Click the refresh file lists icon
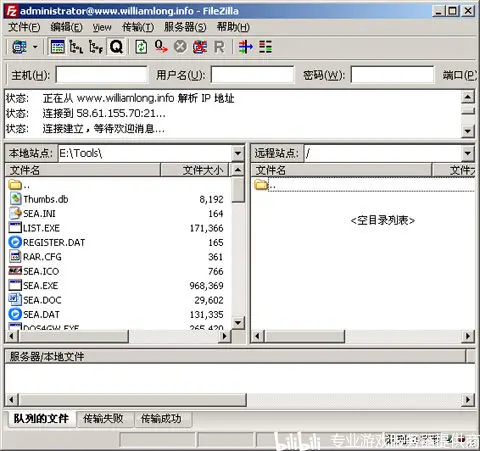 pos(141,47)
